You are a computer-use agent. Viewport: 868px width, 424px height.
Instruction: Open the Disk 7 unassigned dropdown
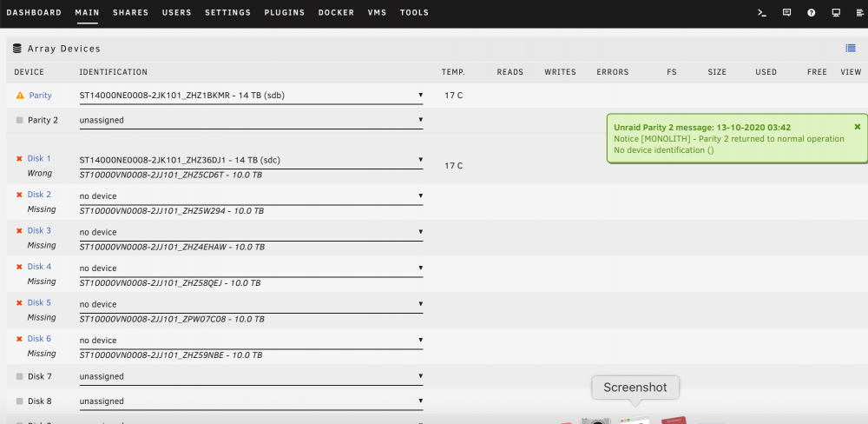(252, 376)
